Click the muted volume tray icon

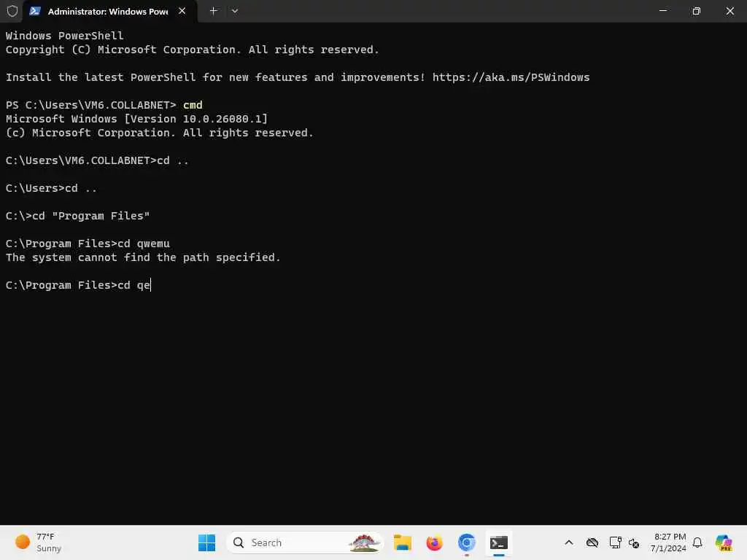pyautogui.click(x=634, y=542)
